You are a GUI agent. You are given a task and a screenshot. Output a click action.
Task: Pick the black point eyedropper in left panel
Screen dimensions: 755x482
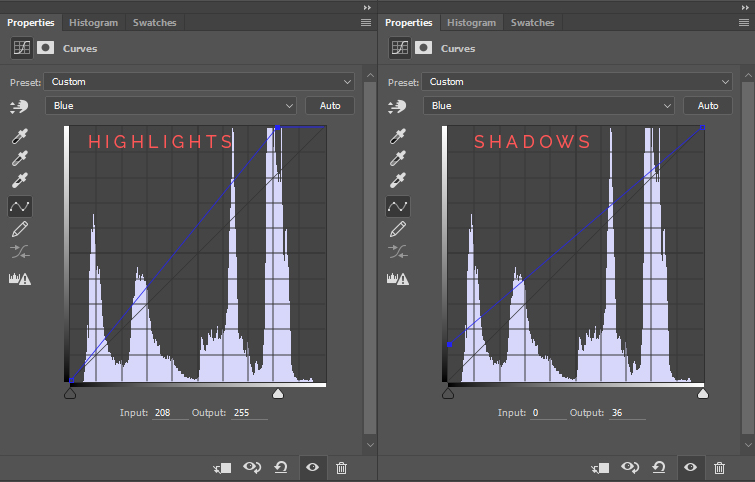point(19,136)
